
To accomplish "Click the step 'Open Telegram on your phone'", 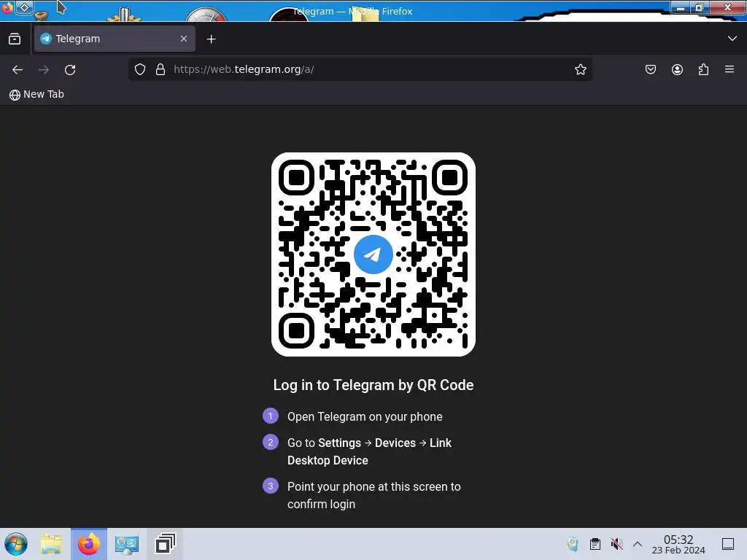I will click(365, 416).
